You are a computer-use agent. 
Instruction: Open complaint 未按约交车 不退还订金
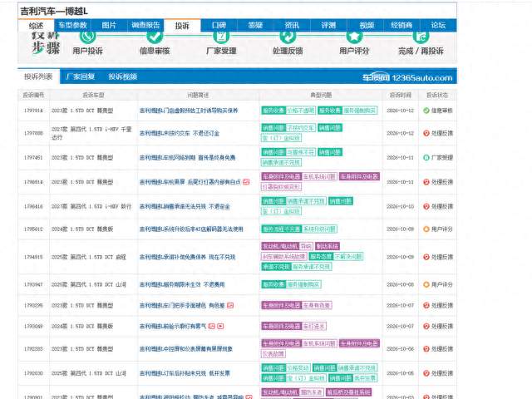(180, 133)
